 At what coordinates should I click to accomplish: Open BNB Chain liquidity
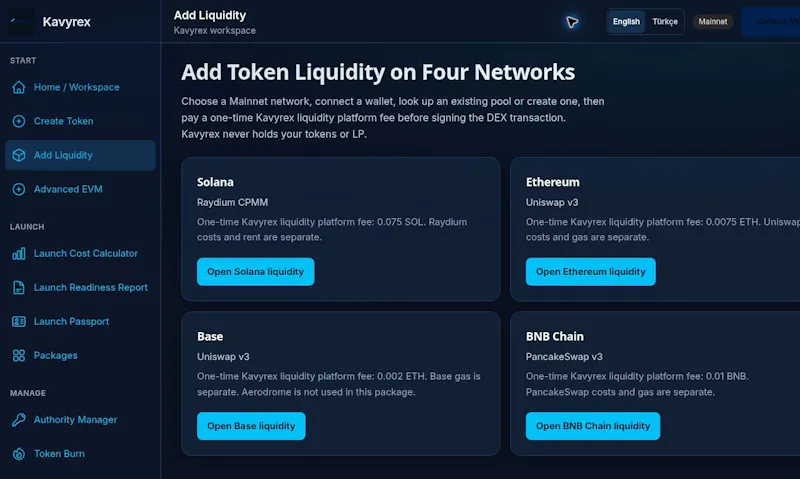593,426
